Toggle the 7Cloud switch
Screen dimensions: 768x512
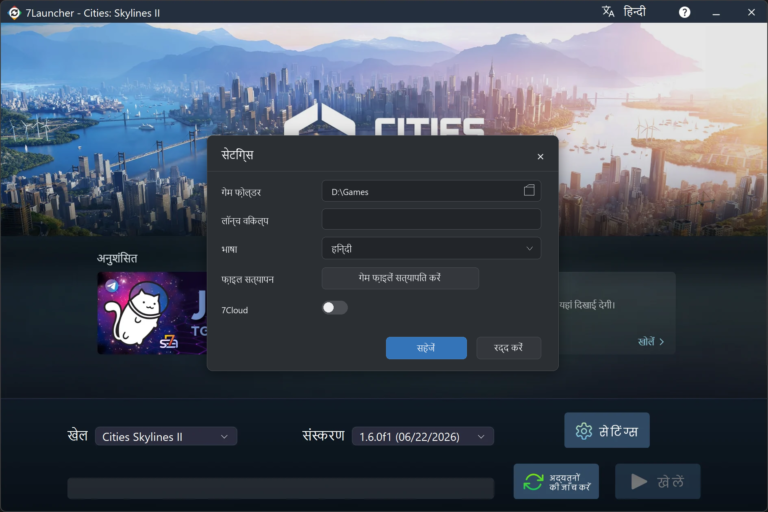point(335,308)
